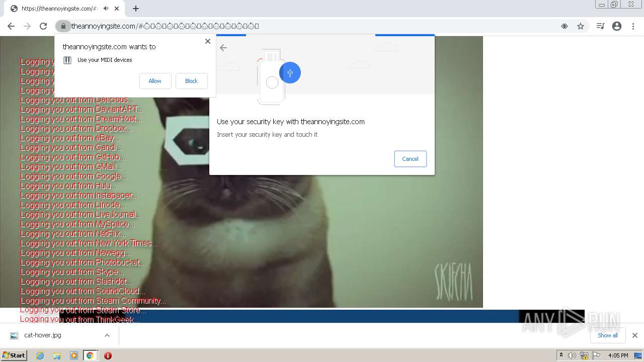644x362 pixels.
Task: Open the MIDI permission indicator in address bar
Action: 565,26
